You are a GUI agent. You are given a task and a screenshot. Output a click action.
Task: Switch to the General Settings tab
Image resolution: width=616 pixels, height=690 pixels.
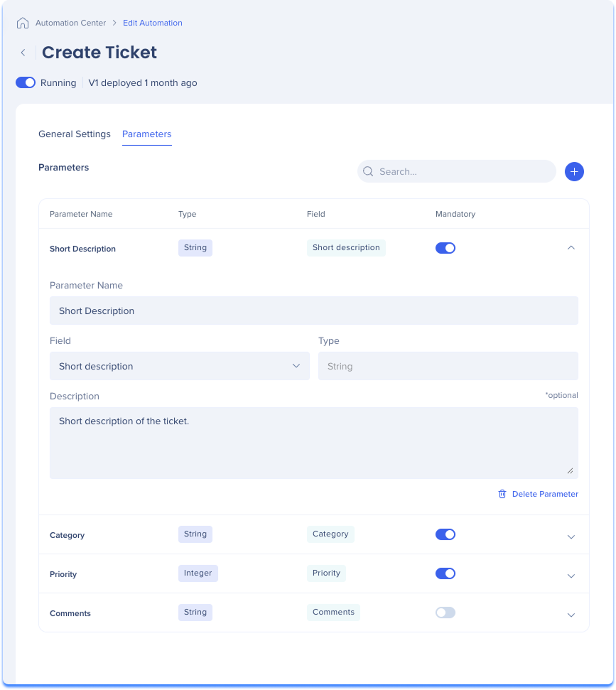coord(75,134)
